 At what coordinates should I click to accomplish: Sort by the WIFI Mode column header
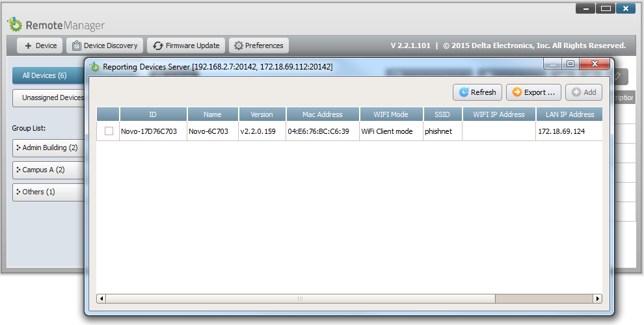coord(391,114)
